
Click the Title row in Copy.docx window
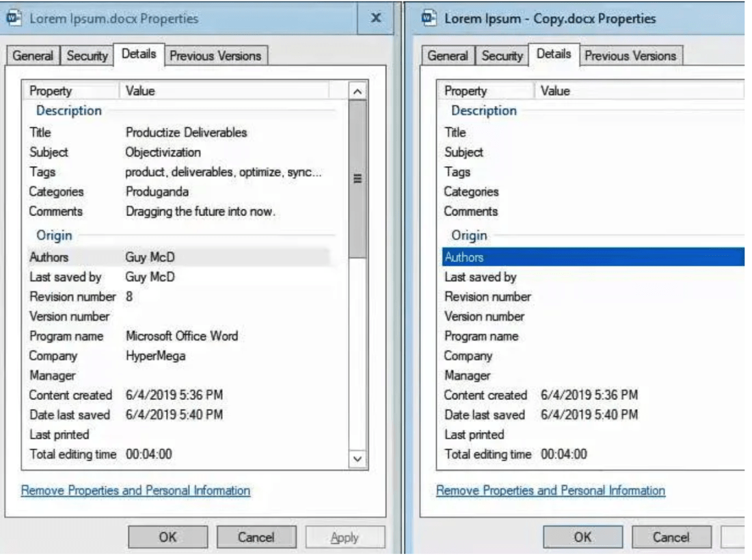(x=593, y=133)
